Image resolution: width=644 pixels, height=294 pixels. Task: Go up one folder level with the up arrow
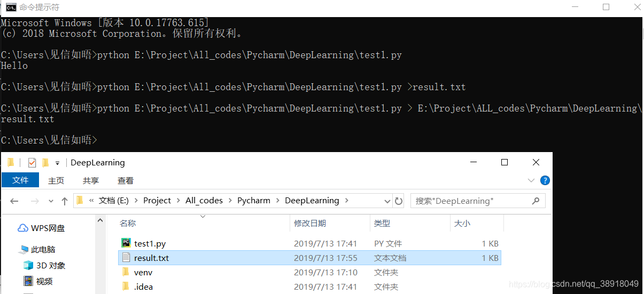pos(65,201)
